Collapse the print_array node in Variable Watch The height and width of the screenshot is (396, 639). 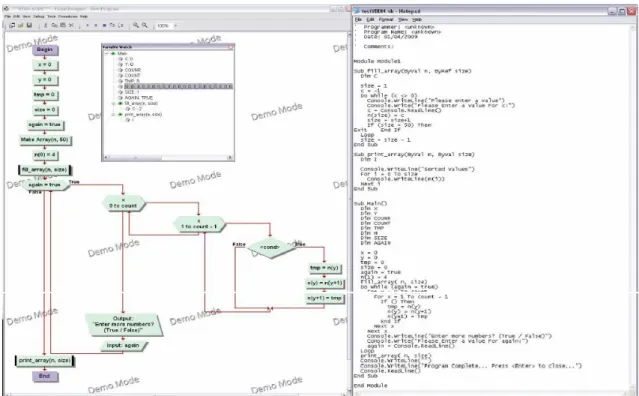coord(114,114)
